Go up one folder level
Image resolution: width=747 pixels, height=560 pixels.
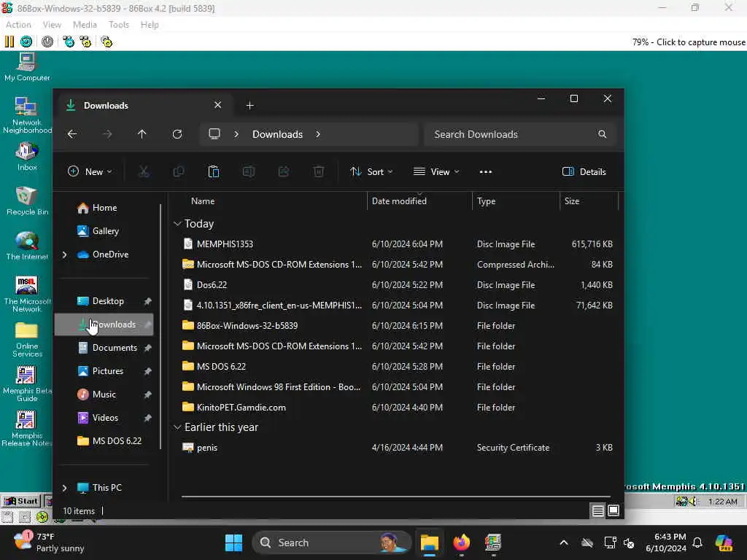[142, 134]
